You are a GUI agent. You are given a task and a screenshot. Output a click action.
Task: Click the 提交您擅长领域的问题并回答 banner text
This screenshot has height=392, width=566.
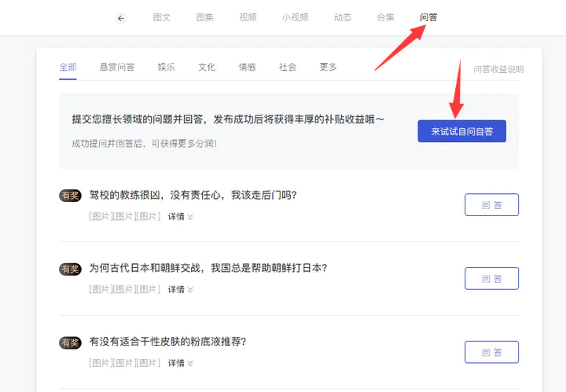[228, 119]
